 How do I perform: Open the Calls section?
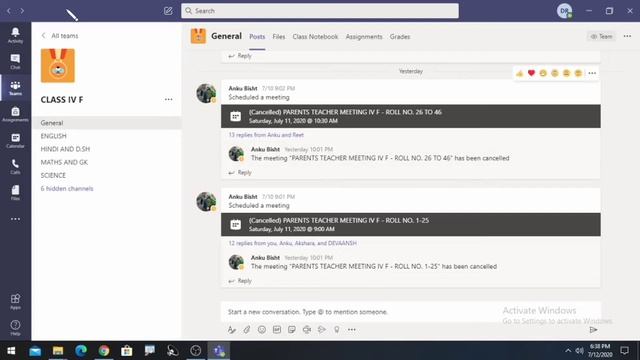point(15,166)
